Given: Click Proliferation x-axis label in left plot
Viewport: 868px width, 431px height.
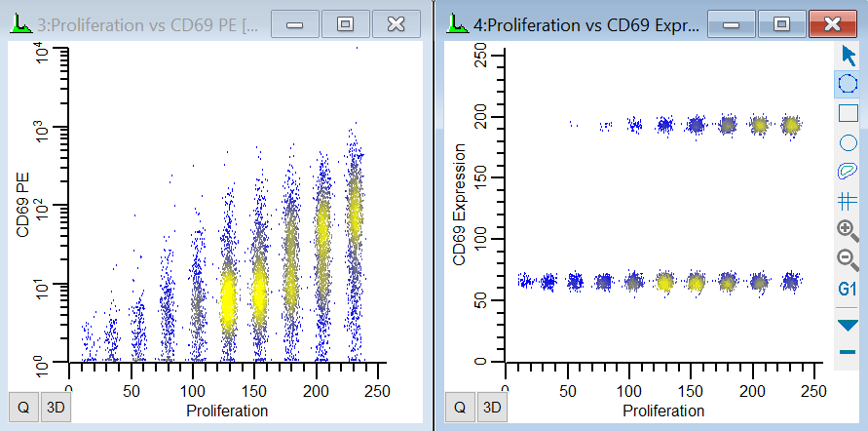Looking at the screenshot, I should tap(226, 411).
